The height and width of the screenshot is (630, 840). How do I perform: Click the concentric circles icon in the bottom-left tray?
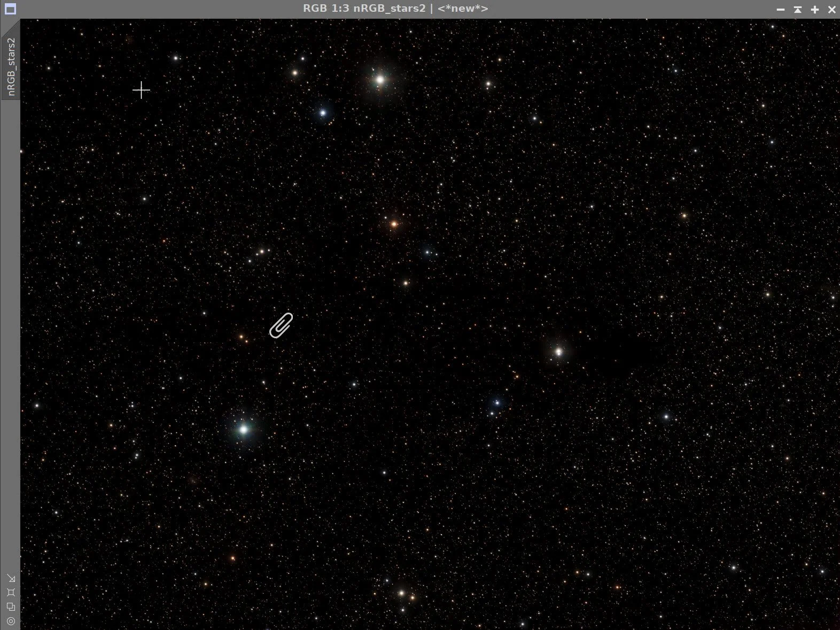[x=11, y=621]
